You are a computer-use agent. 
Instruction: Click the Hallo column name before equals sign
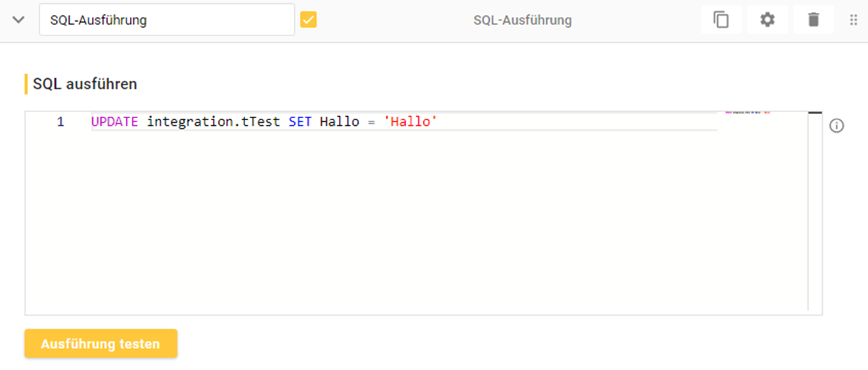point(339,121)
